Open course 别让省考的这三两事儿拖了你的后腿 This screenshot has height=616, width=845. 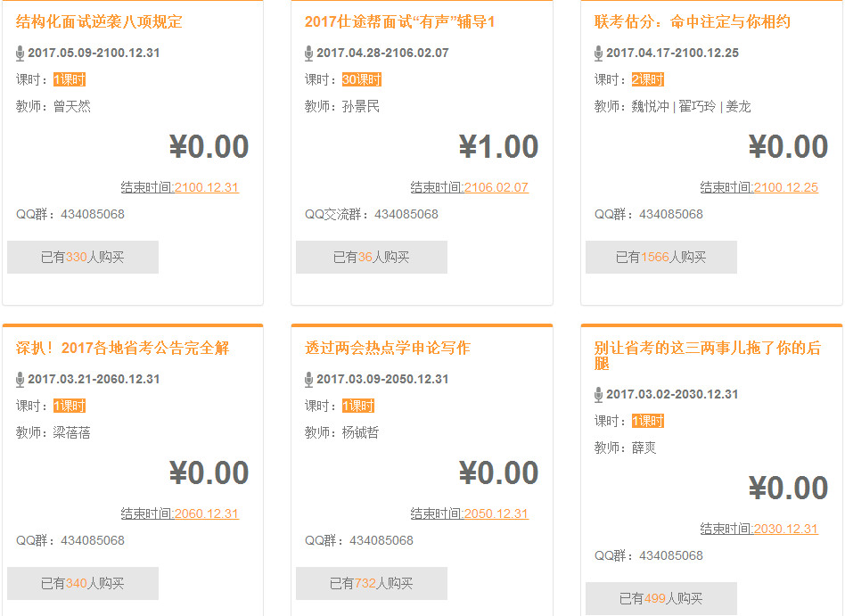pos(707,356)
